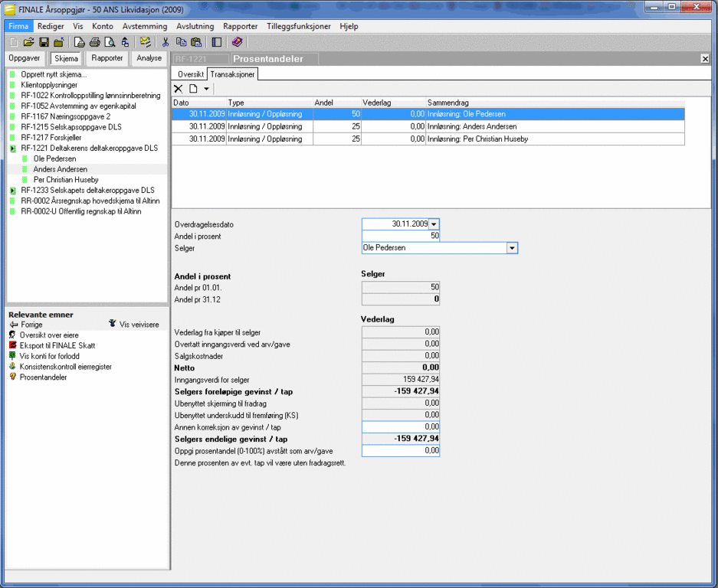Open the Prosentandeler link under Relevante emner
718x588 pixels.
[38, 377]
